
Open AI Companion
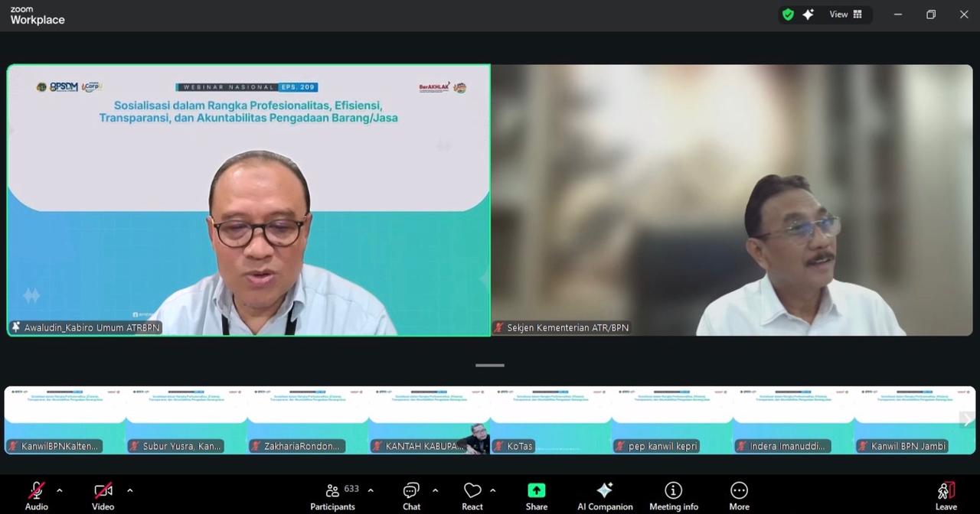(605, 496)
